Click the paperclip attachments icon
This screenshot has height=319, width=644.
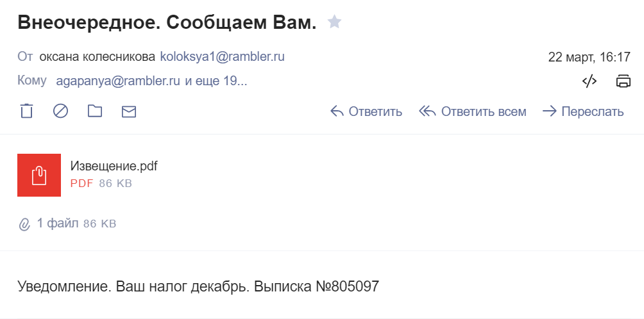[24, 224]
